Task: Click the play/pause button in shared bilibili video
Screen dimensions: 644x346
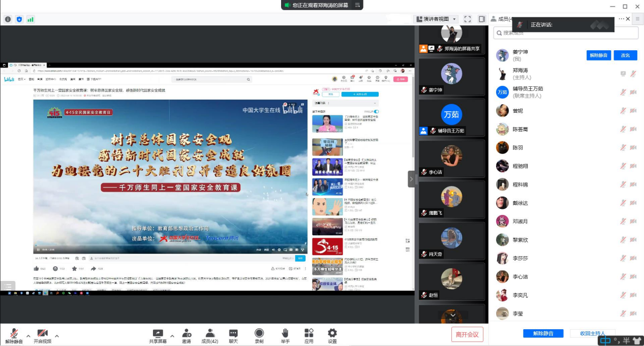Action: (38, 249)
